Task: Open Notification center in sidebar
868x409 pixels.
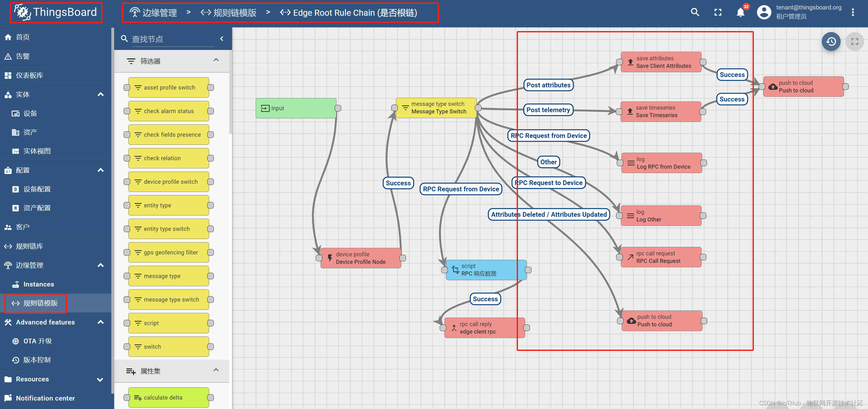Action: (45, 398)
